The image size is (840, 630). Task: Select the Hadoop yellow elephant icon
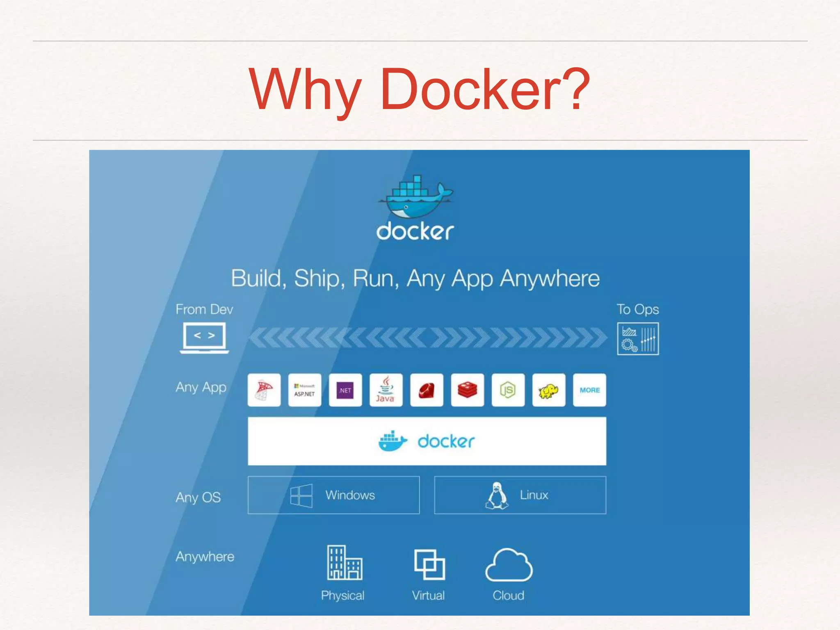(548, 390)
